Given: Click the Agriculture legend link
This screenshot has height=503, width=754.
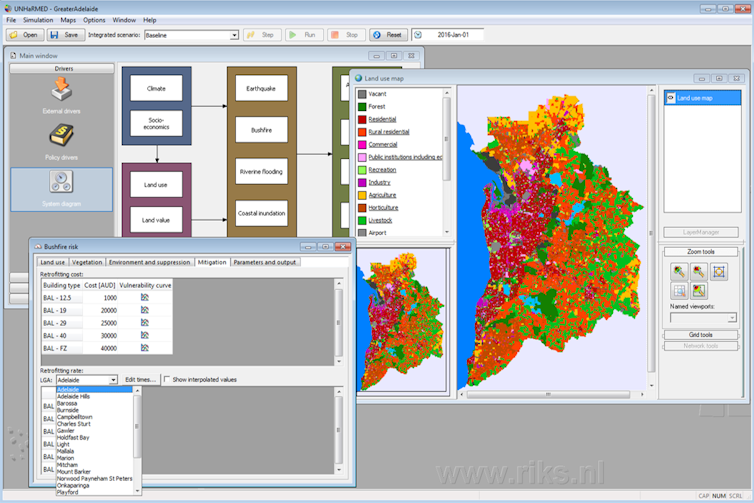Looking at the screenshot, I should (x=382, y=195).
